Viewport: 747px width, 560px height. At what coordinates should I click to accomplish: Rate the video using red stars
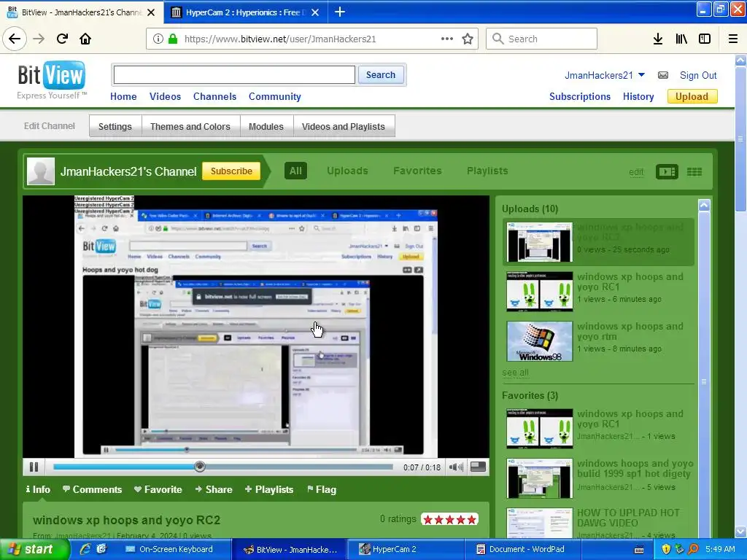449,519
